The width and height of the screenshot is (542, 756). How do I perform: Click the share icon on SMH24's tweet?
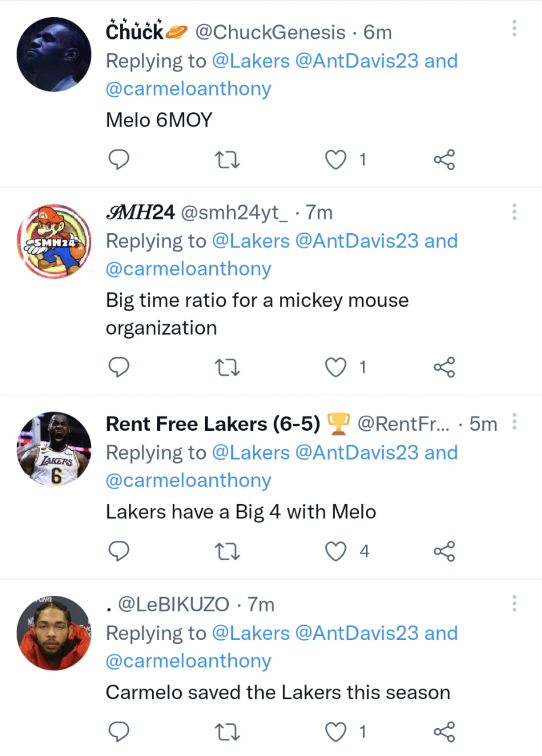point(445,367)
